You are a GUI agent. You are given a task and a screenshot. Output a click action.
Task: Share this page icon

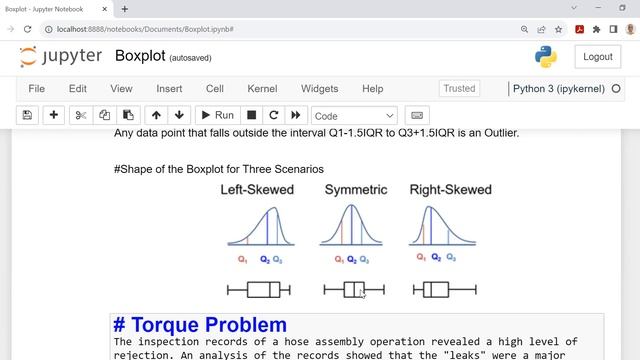point(541,29)
